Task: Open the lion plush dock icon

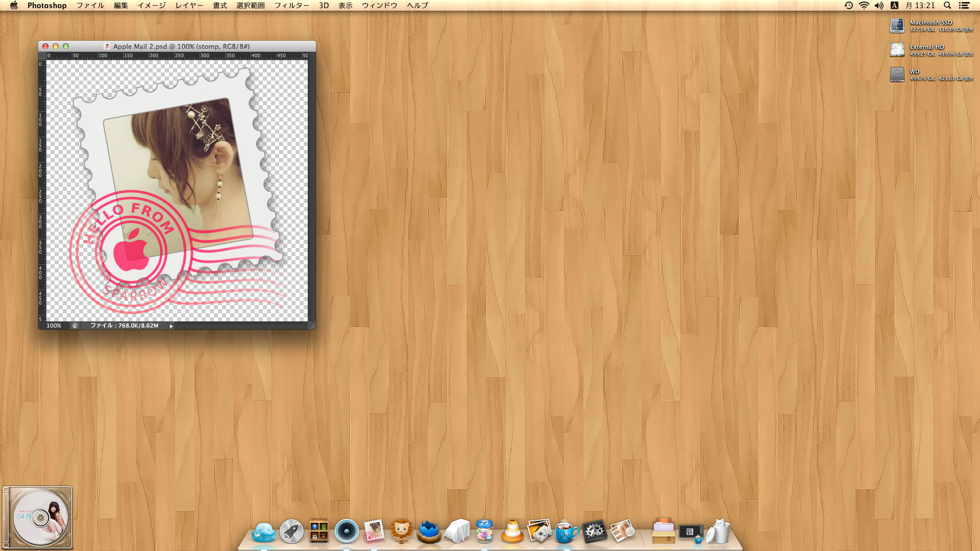Action: click(x=402, y=531)
